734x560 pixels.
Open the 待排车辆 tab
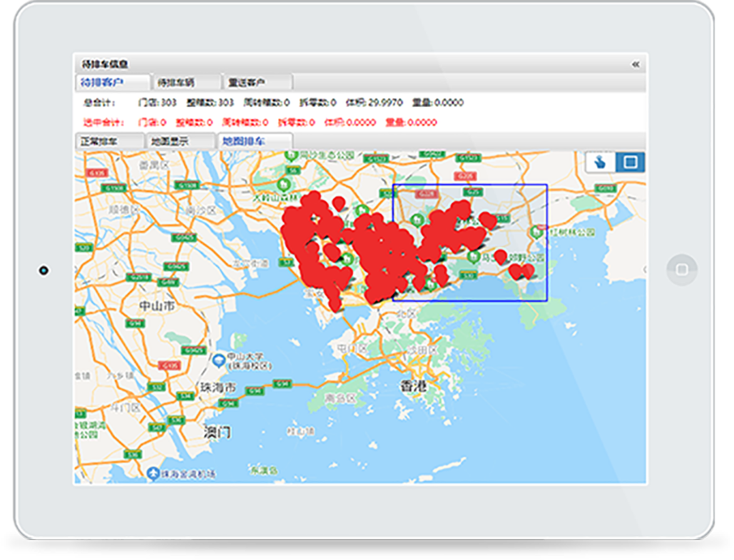point(186,83)
